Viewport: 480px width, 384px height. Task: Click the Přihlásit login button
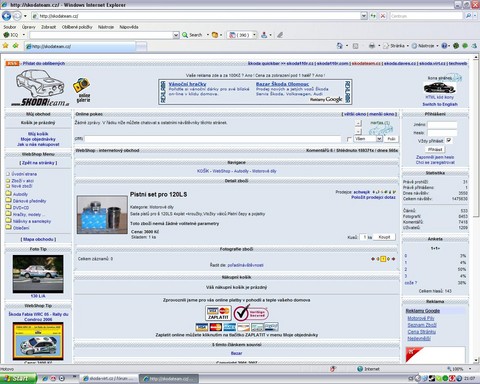tap(435, 149)
